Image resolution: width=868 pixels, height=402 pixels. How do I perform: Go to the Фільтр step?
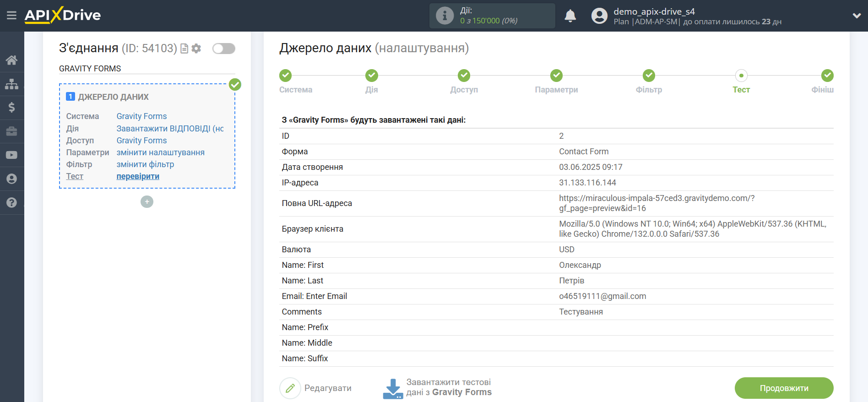[x=649, y=76]
